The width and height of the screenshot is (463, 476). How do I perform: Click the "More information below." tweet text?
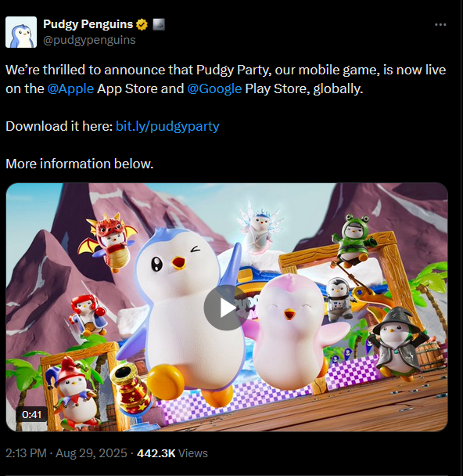pos(80,164)
